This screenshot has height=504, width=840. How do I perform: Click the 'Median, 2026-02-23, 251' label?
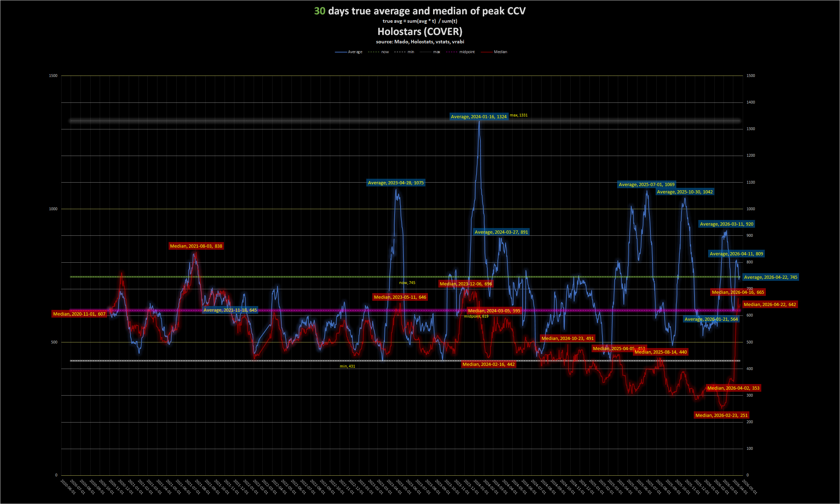721,416
